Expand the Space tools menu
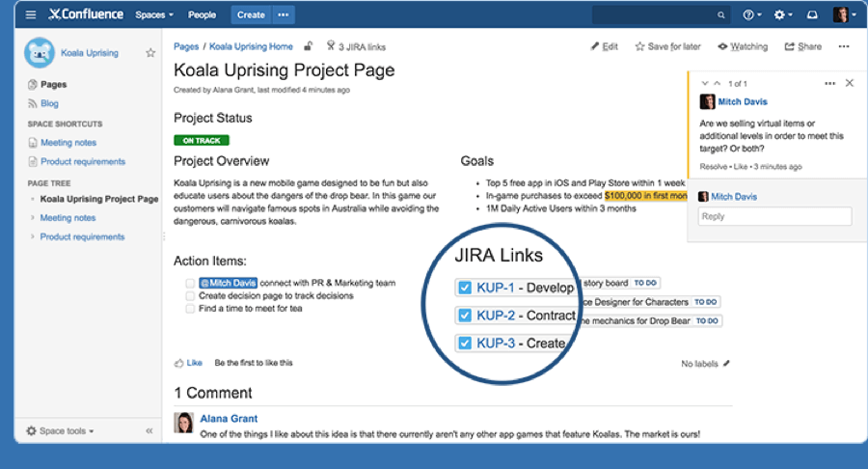Image resolution: width=868 pixels, height=469 pixels. coord(60,430)
